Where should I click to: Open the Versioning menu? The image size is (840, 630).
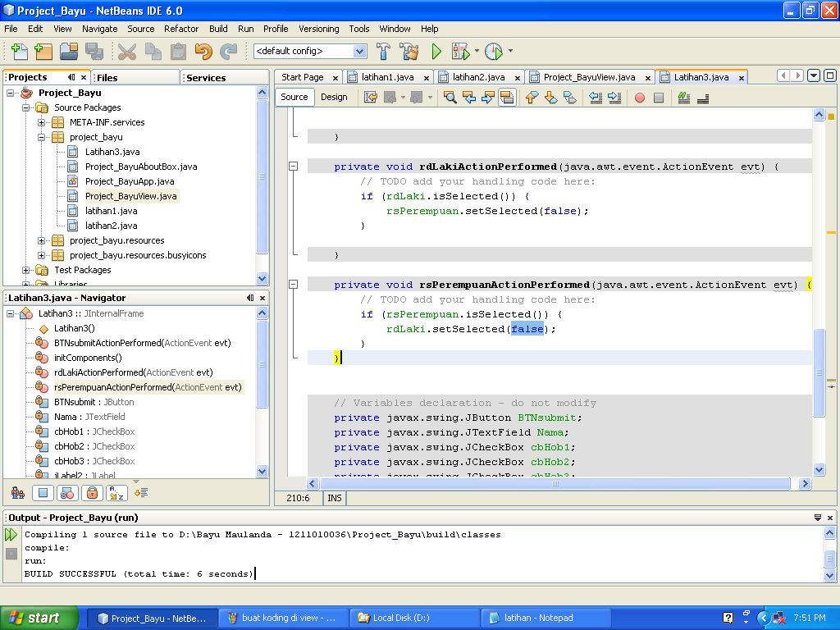319,29
